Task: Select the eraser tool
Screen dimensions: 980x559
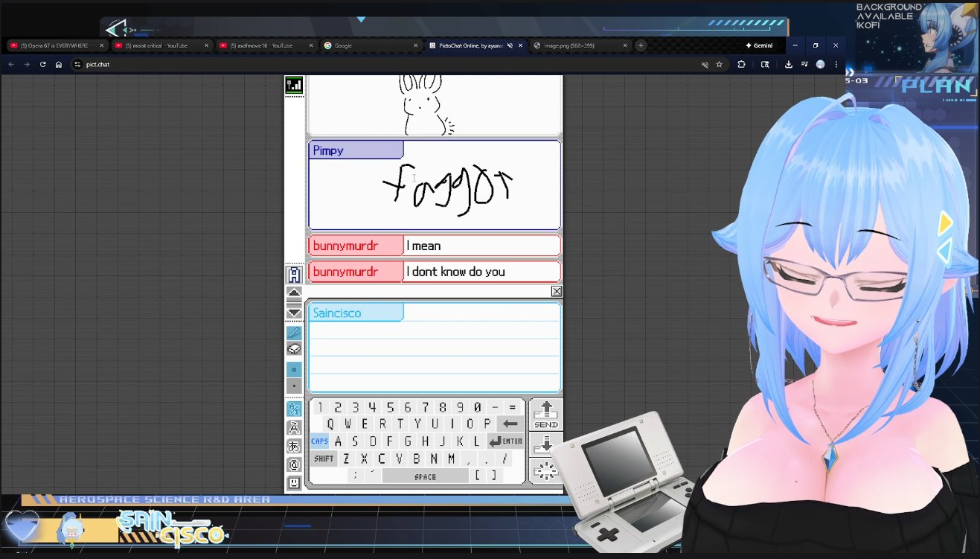Action: point(294,349)
